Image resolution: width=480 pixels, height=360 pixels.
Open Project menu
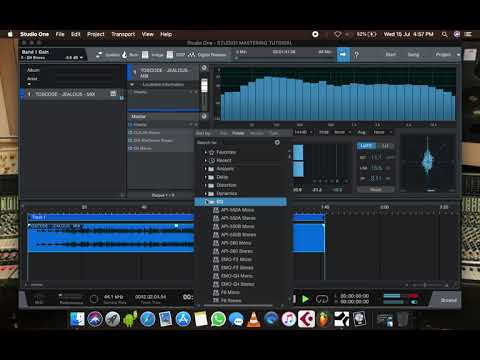[96, 34]
